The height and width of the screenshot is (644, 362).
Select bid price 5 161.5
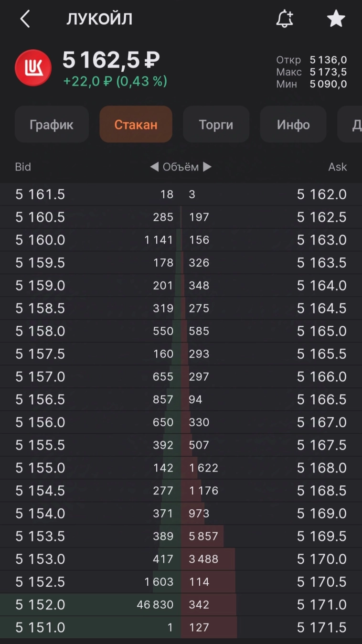point(40,194)
